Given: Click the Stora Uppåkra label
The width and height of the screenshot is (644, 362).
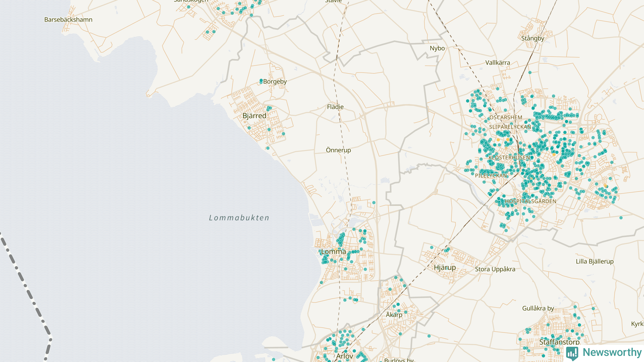Looking at the screenshot, I should [x=495, y=269].
